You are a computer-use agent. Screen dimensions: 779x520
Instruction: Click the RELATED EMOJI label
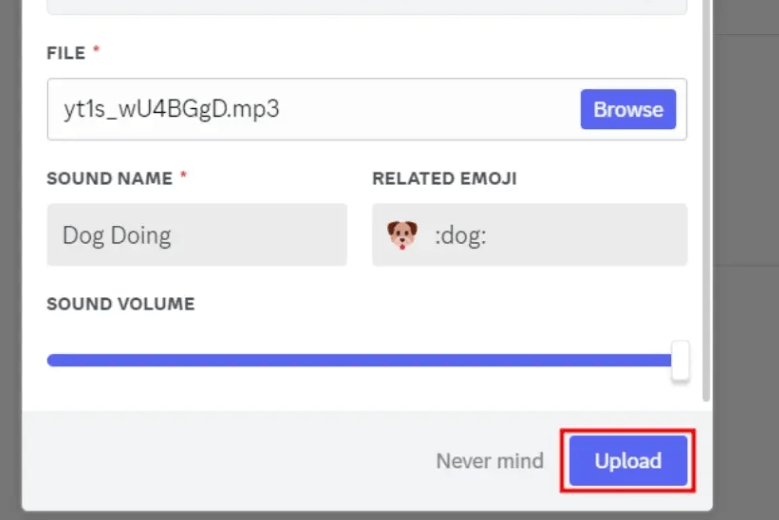click(x=444, y=179)
